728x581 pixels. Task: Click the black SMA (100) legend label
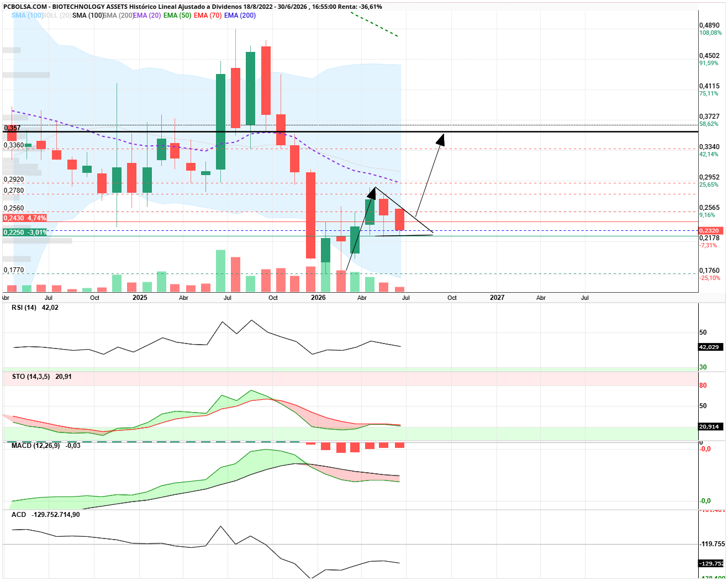[x=88, y=15]
